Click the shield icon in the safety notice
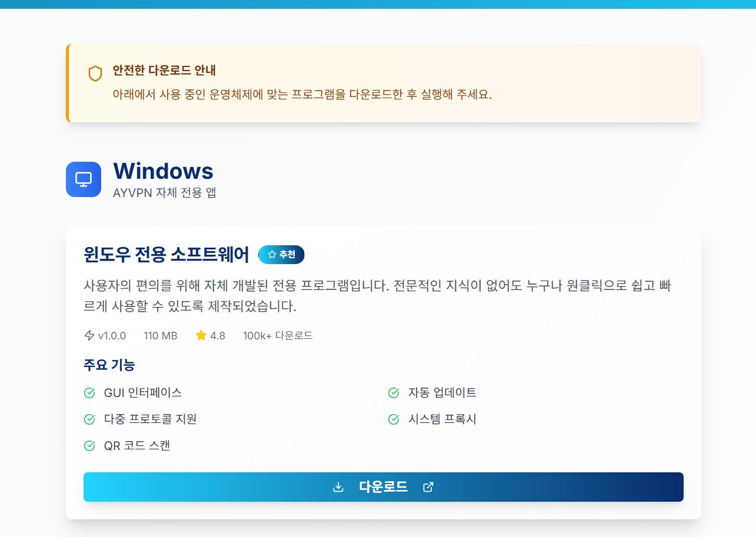This screenshot has height=537, width=756. click(95, 74)
